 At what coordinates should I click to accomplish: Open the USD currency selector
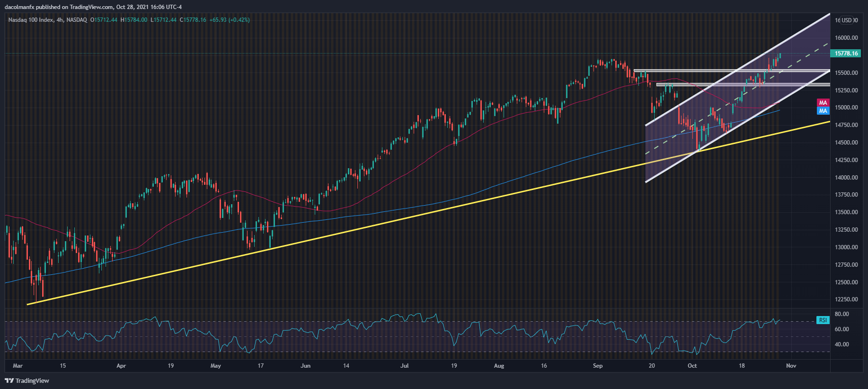click(x=846, y=20)
